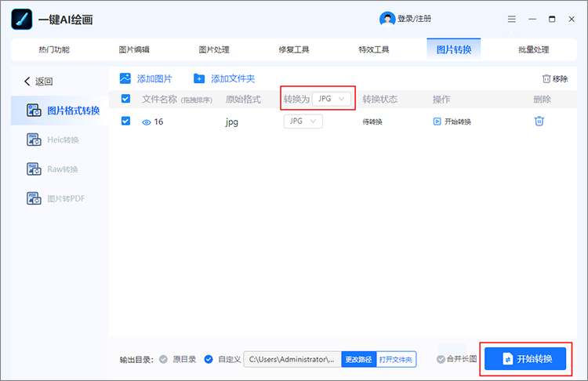Click the output path input field
Viewport: 588px width, 381px height.
click(x=292, y=359)
